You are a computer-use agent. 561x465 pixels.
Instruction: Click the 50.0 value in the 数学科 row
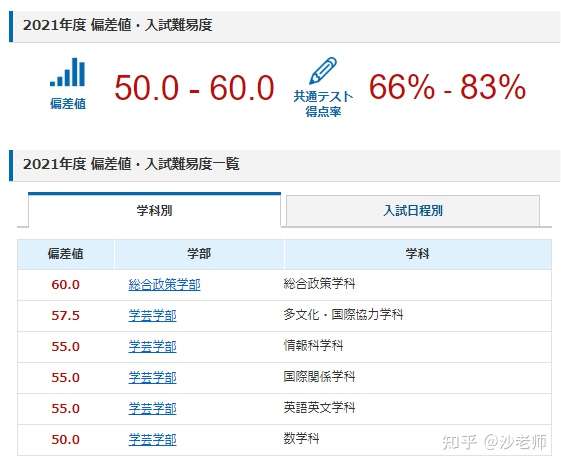coord(65,439)
